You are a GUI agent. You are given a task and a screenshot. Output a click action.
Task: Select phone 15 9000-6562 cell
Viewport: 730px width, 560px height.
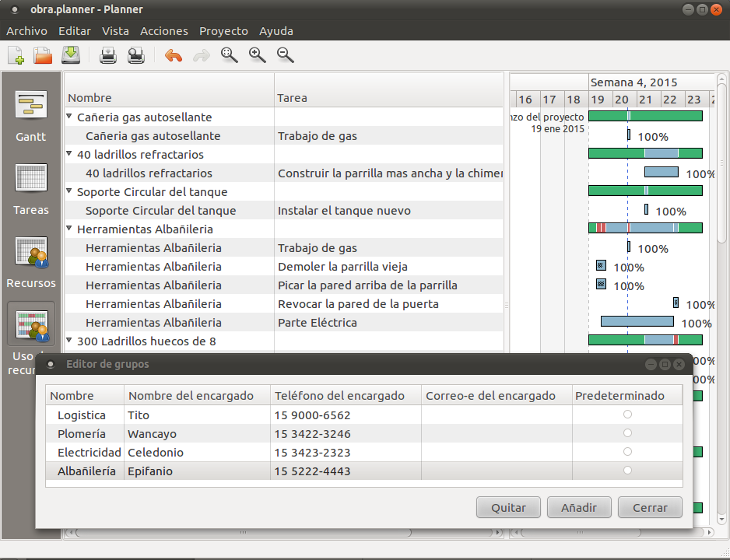pyautogui.click(x=346, y=415)
